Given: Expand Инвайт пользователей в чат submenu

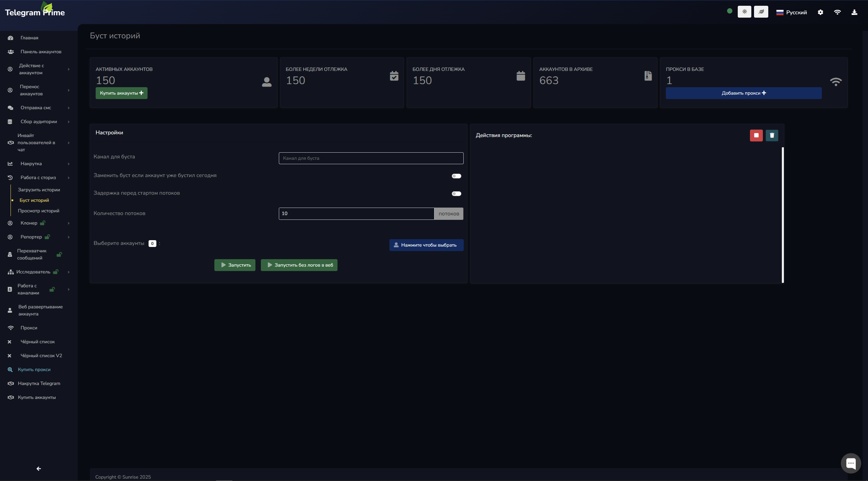Looking at the screenshot, I should [x=69, y=143].
